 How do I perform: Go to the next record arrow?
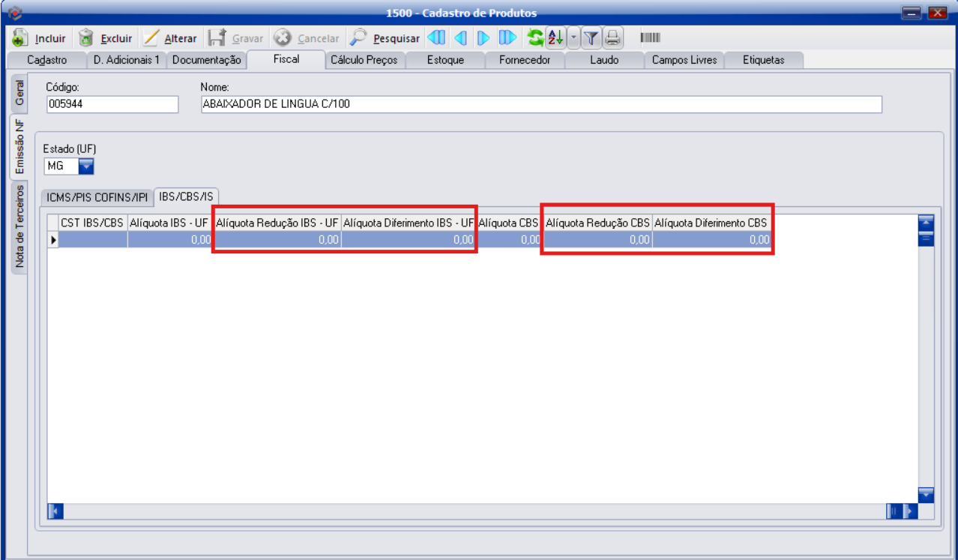click(x=483, y=38)
